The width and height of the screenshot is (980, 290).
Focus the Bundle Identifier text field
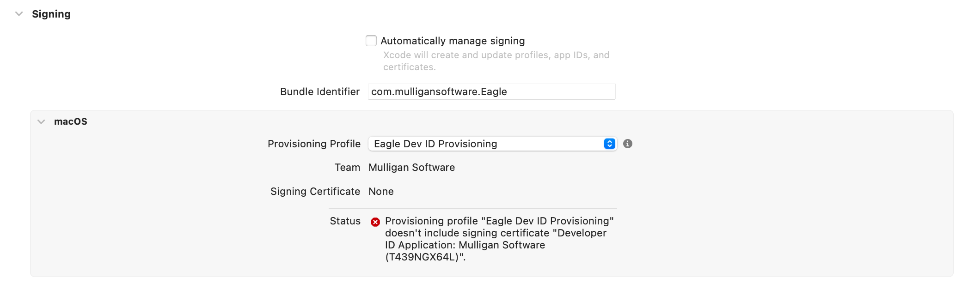(491, 91)
